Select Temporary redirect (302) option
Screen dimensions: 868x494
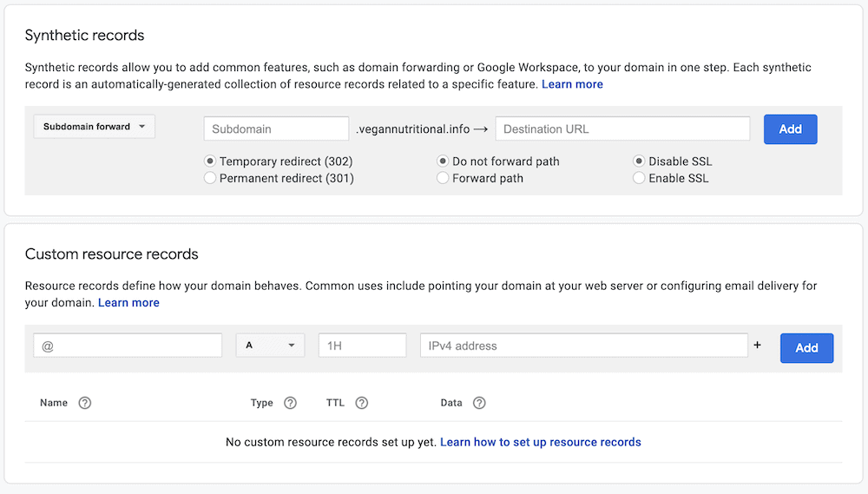point(210,161)
